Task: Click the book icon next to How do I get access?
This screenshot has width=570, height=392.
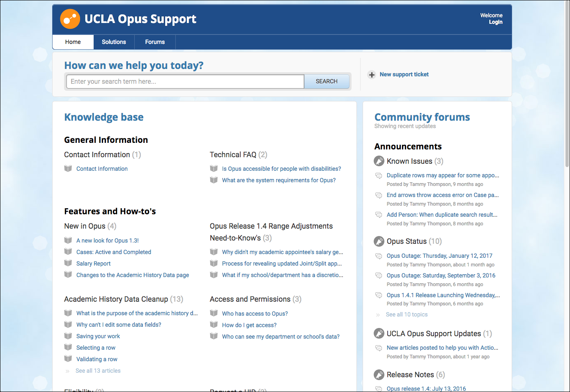Action: pos(214,325)
